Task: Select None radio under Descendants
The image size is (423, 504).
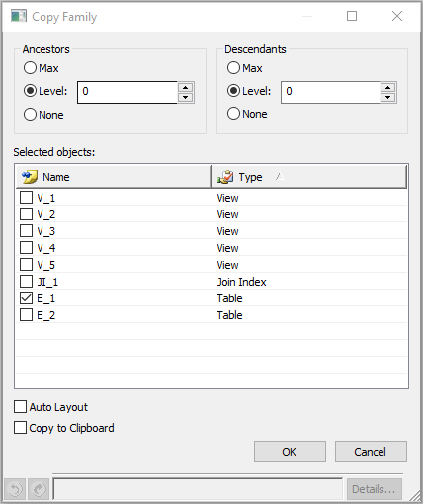Action: click(233, 114)
